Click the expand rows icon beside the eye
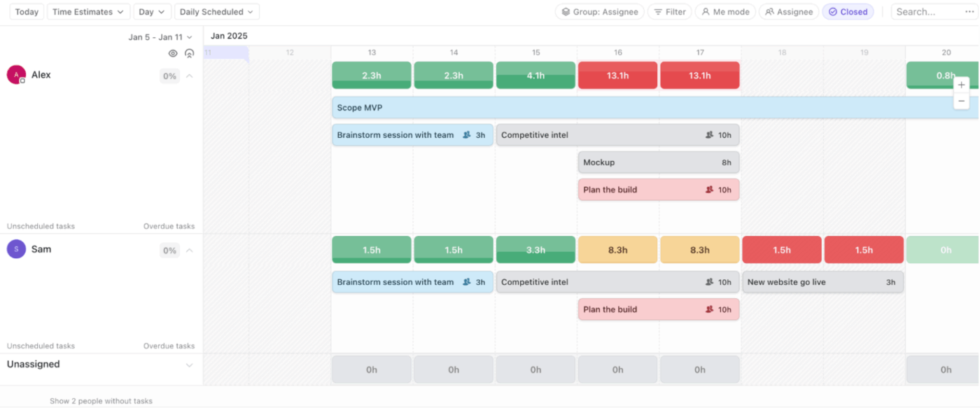The width and height of the screenshot is (980, 408). (189, 53)
